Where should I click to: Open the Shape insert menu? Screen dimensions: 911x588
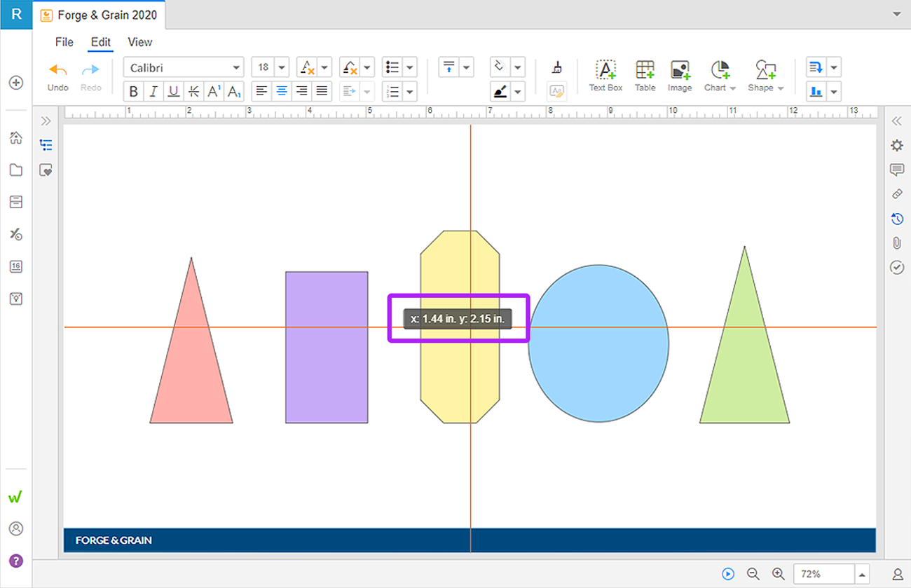765,76
